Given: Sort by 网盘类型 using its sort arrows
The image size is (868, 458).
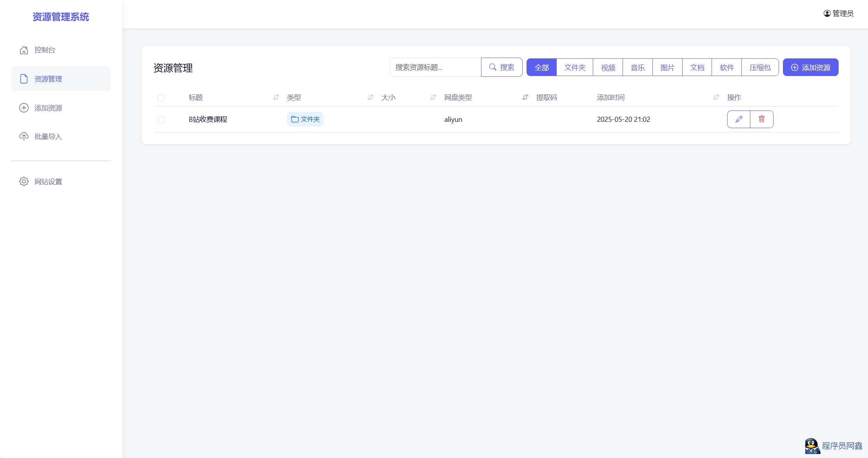Looking at the screenshot, I should pos(525,97).
